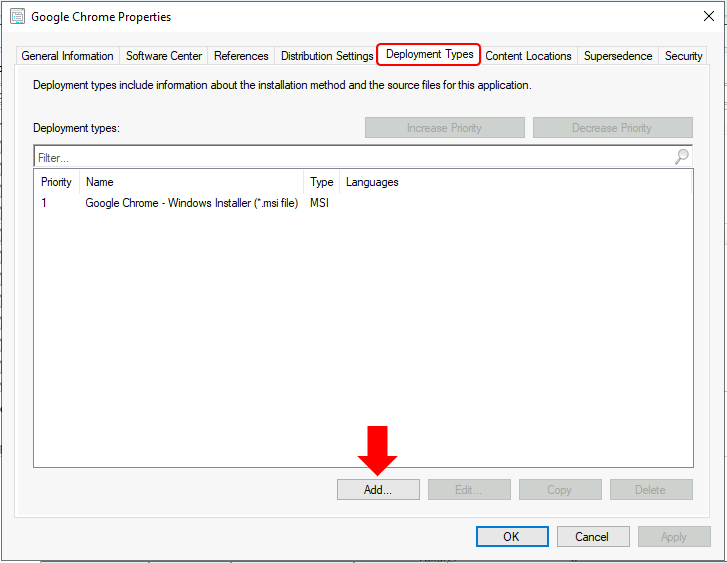This screenshot has height=563, width=727.
Task: Sort by the Priority column header
Action: pyautogui.click(x=57, y=182)
